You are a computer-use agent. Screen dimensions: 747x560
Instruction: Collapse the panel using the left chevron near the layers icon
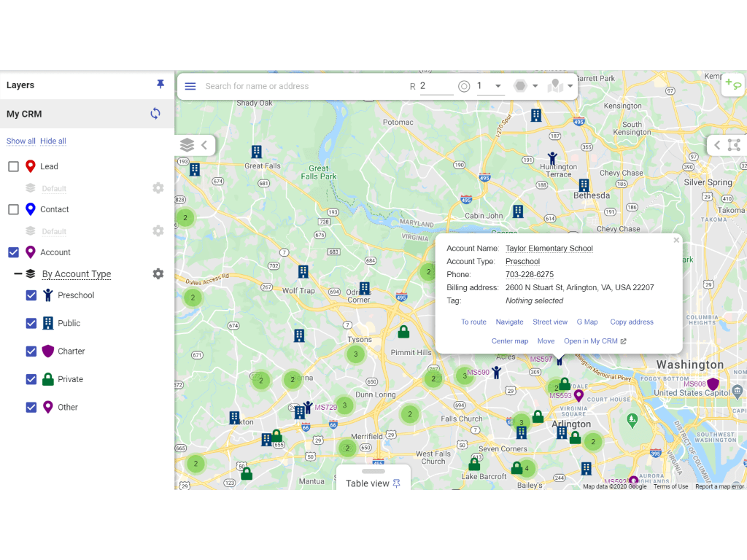pyautogui.click(x=202, y=144)
